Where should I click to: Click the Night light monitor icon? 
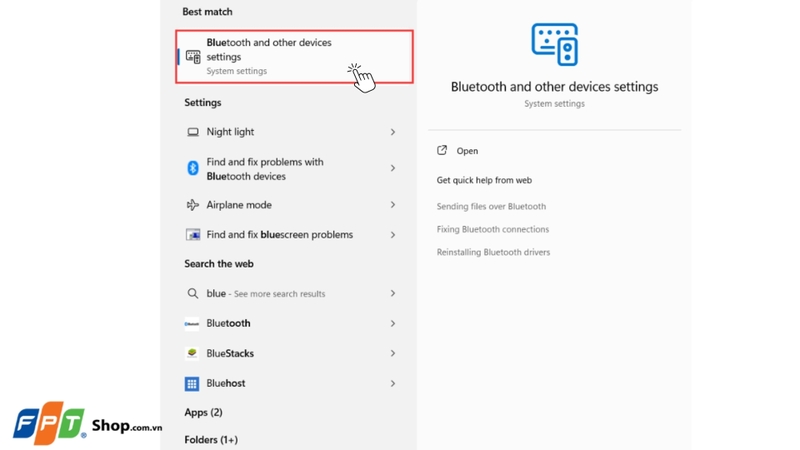pyautogui.click(x=192, y=132)
